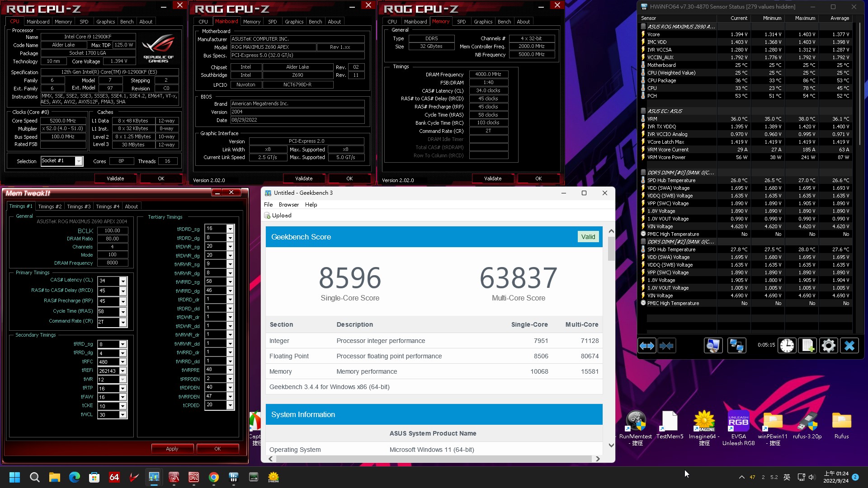Click Valid badge in Geekbench Score
The height and width of the screenshot is (488, 868).
[x=588, y=237]
